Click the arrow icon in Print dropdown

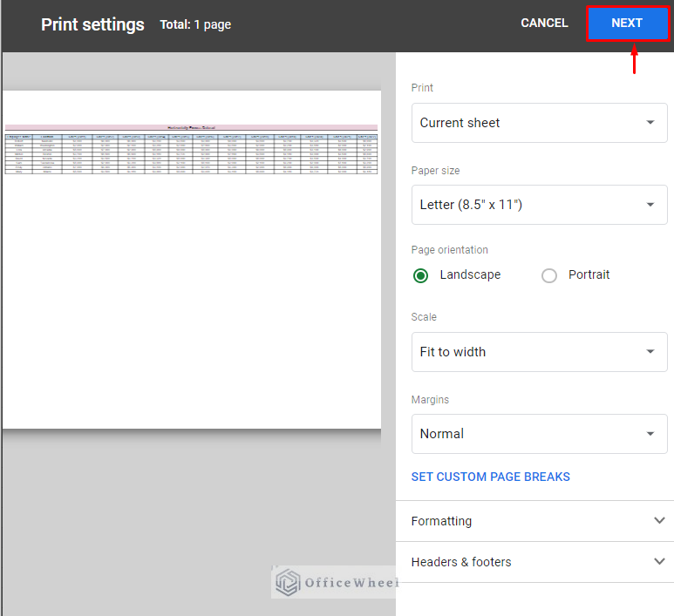point(650,123)
